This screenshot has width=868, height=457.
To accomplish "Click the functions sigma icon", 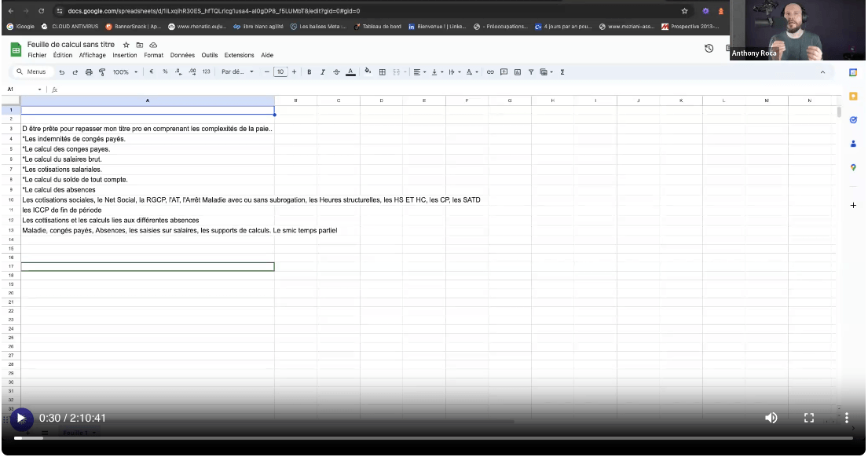I will coord(562,72).
